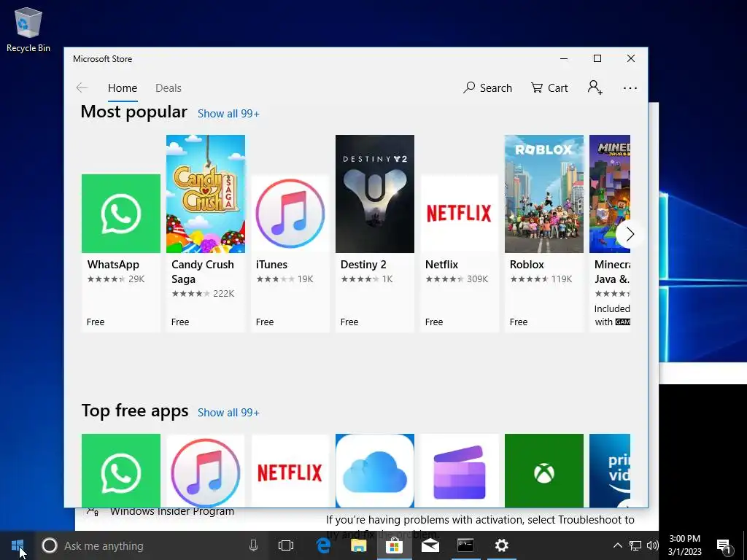Open the volume control in system tray

pos(653,545)
